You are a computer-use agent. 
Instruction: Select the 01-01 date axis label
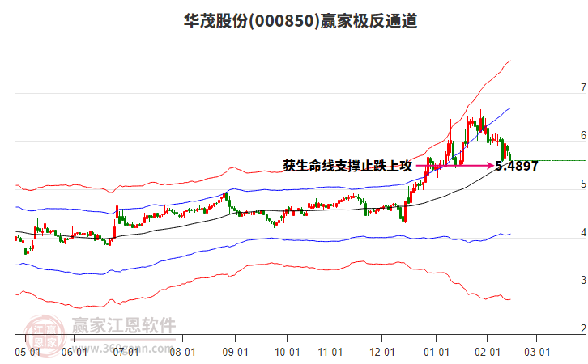(436, 353)
